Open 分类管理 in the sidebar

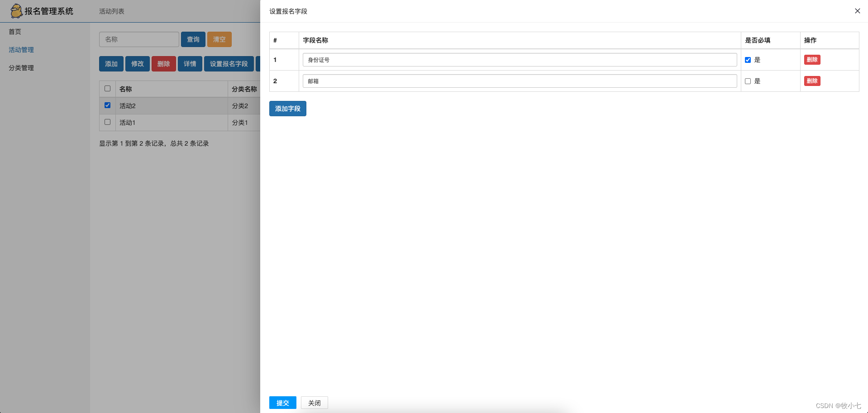[21, 68]
